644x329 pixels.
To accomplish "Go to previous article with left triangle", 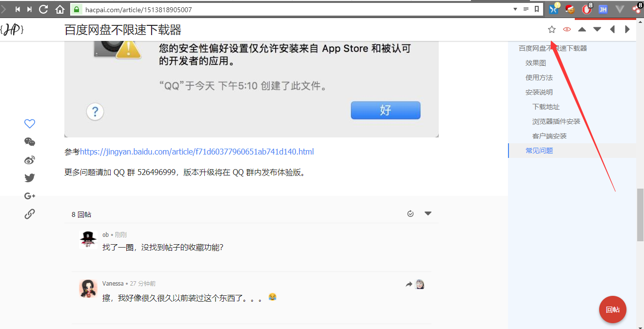I will (612, 30).
